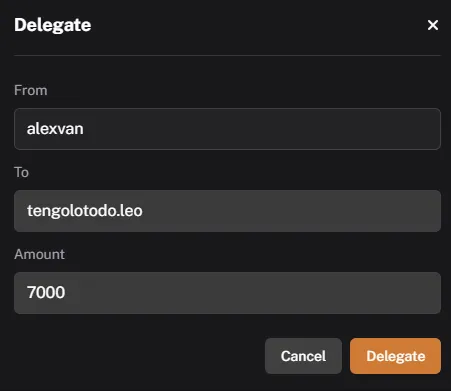This screenshot has height=391, width=451.
Task: Click the From label
Action: click(x=31, y=90)
